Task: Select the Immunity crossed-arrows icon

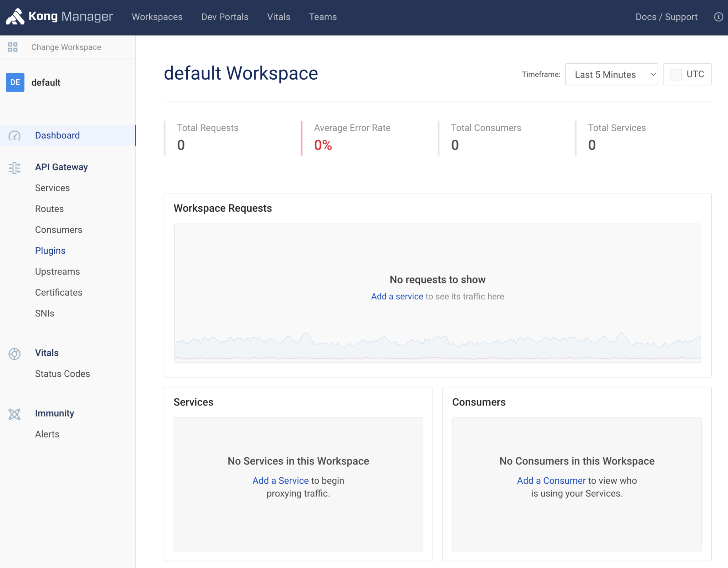Action: pyautogui.click(x=15, y=414)
